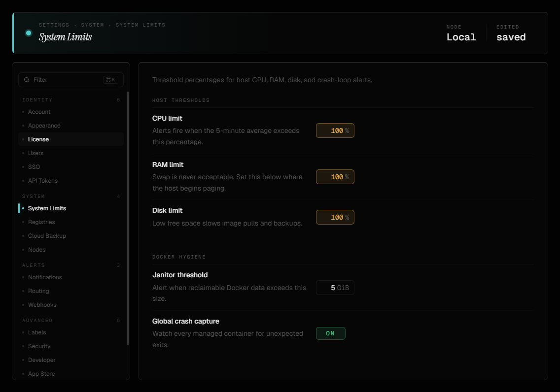The height and width of the screenshot is (392, 560).
Task: Open Registries settings
Action: pyautogui.click(x=70, y=222)
